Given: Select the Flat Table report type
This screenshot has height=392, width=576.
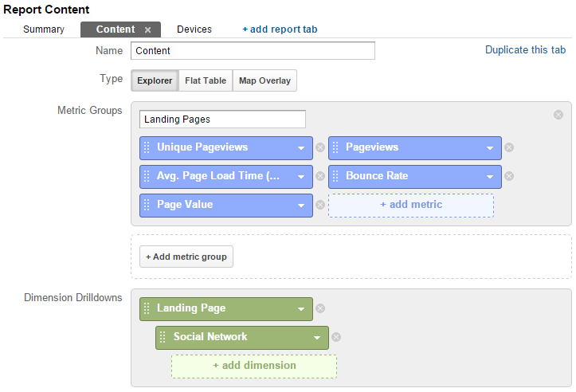Looking at the screenshot, I should pyautogui.click(x=206, y=80).
